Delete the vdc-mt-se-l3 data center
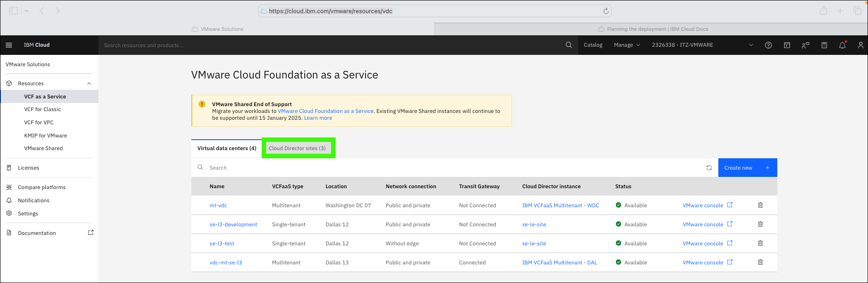This screenshot has width=868, height=283. [x=760, y=262]
